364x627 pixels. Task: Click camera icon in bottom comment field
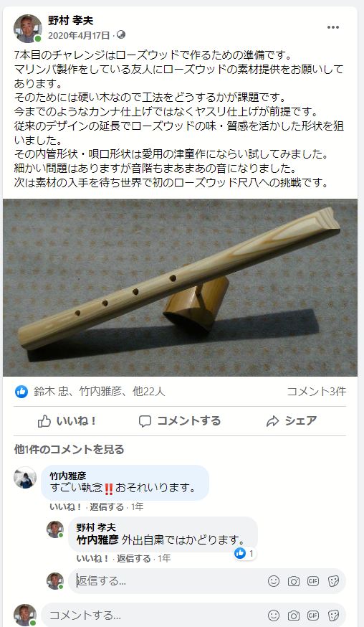coord(294,615)
